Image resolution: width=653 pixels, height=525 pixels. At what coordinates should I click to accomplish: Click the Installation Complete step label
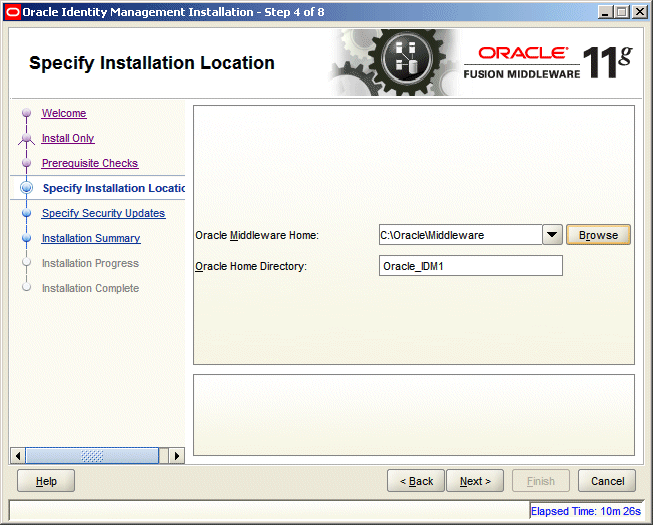coord(90,288)
